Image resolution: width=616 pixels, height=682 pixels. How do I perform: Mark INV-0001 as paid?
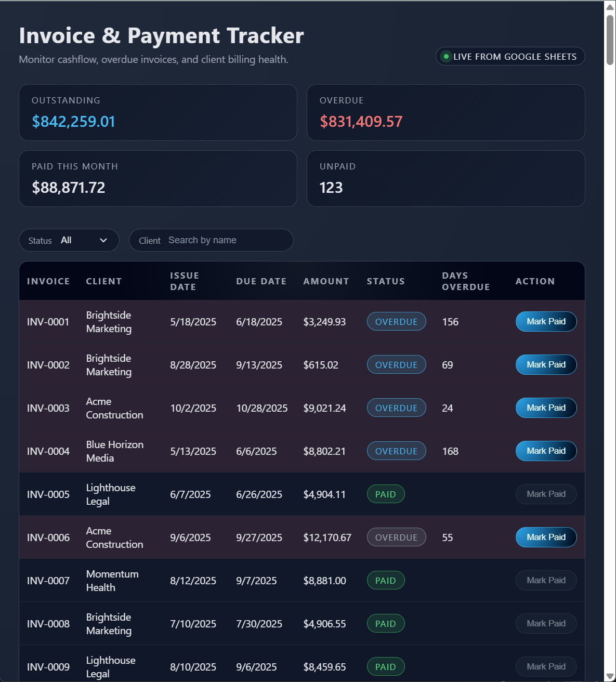pyautogui.click(x=546, y=321)
